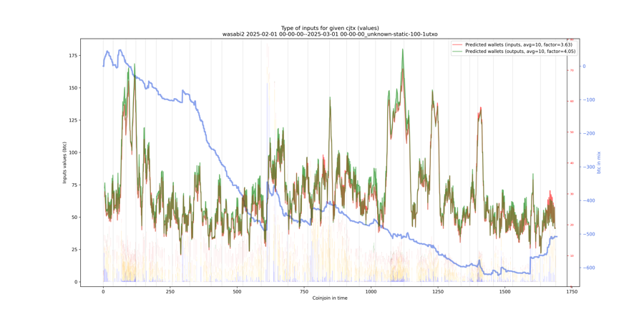Screen dimensions: 644x322
Task: Click blue right-axis tick label "-500"
Action: point(587,234)
